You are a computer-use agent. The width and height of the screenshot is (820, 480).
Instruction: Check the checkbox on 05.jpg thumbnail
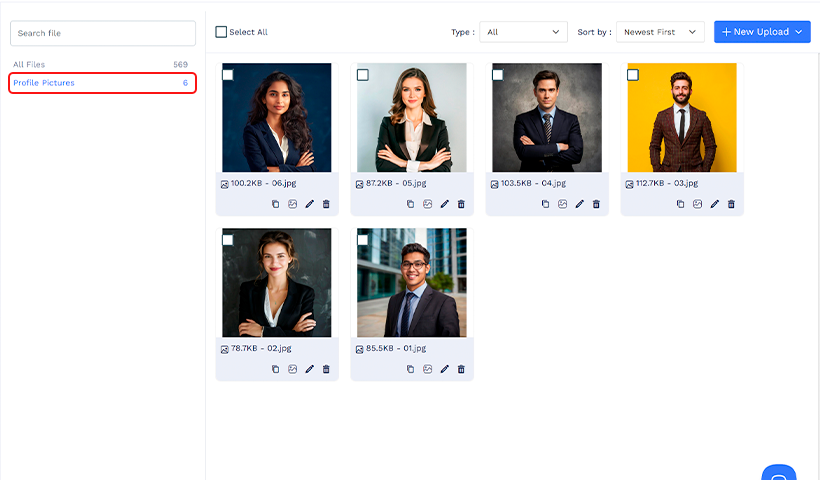(x=363, y=75)
